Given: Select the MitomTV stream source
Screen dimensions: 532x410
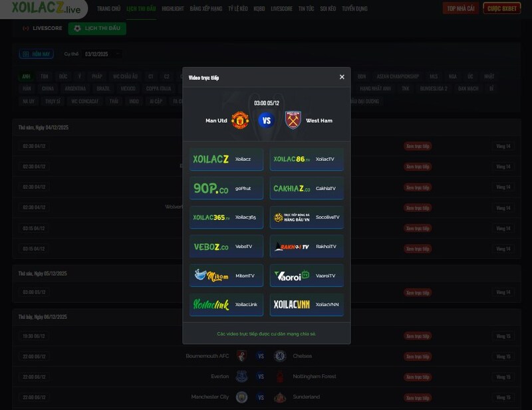Looking at the screenshot, I should point(226,276).
